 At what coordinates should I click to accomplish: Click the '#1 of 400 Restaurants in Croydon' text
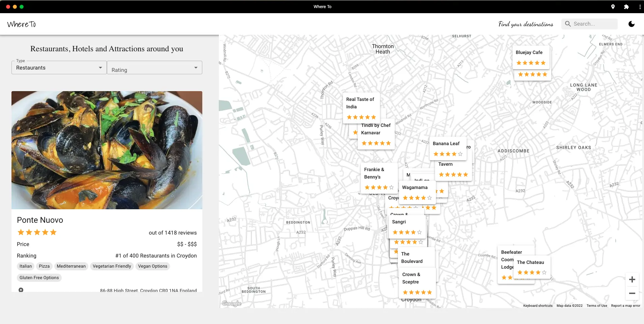pyautogui.click(x=156, y=256)
